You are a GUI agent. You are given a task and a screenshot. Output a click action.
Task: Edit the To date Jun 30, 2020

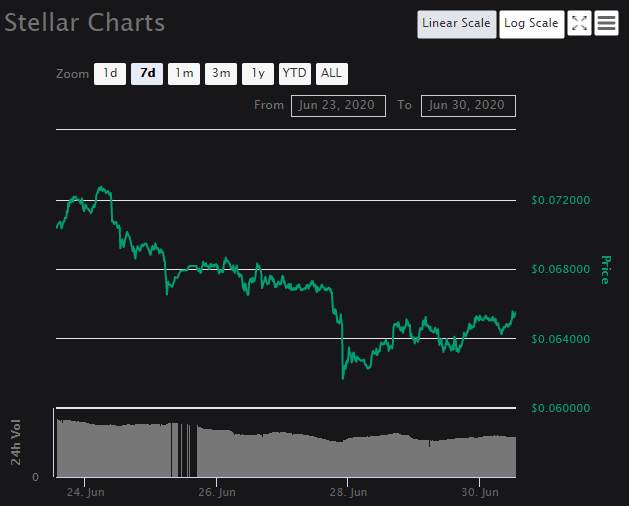[x=468, y=106]
